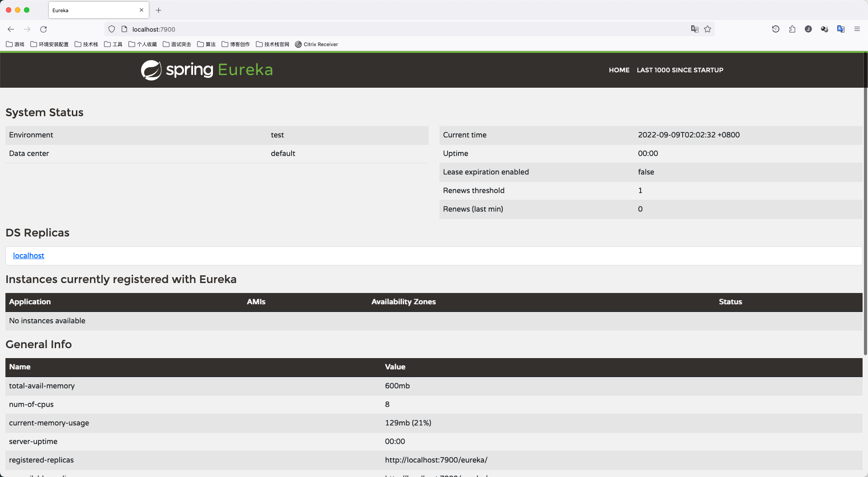Open the history clock icon in toolbar
868x477 pixels.
point(776,29)
